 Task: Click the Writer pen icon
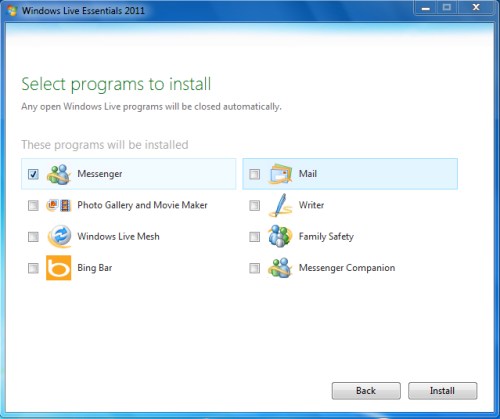click(280, 205)
